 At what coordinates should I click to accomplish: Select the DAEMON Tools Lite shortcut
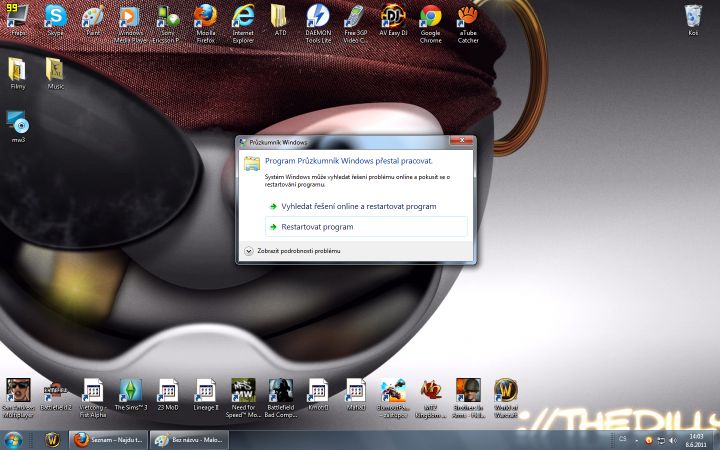[x=318, y=24]
